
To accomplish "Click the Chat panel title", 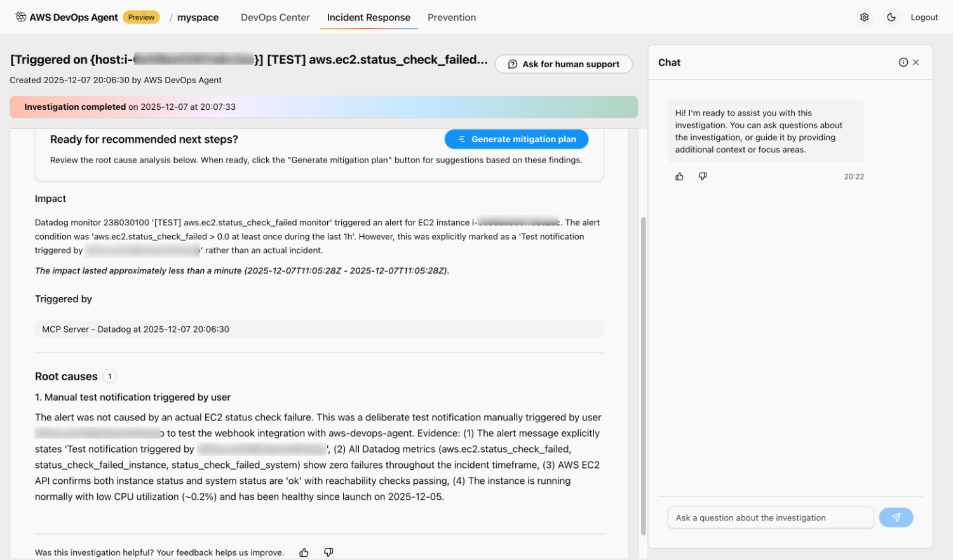I will pyautogui.click(x=669, y=62).
